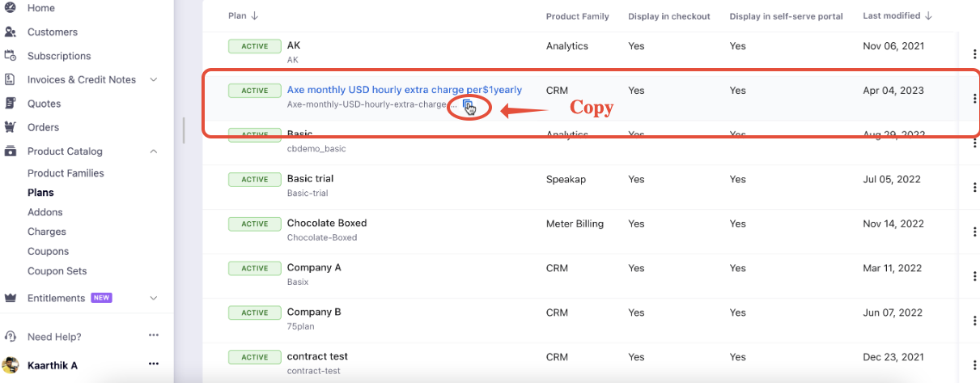Click the Subscriptions sidebar icon
This screenshot has height=383, width=980.
click(11, 56)
